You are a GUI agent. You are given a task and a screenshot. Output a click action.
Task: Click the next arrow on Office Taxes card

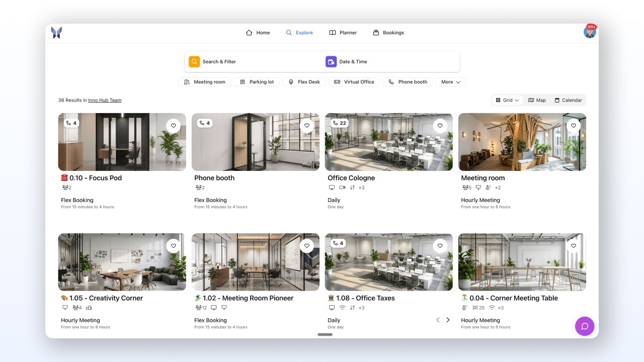click(x=448, y=320)
